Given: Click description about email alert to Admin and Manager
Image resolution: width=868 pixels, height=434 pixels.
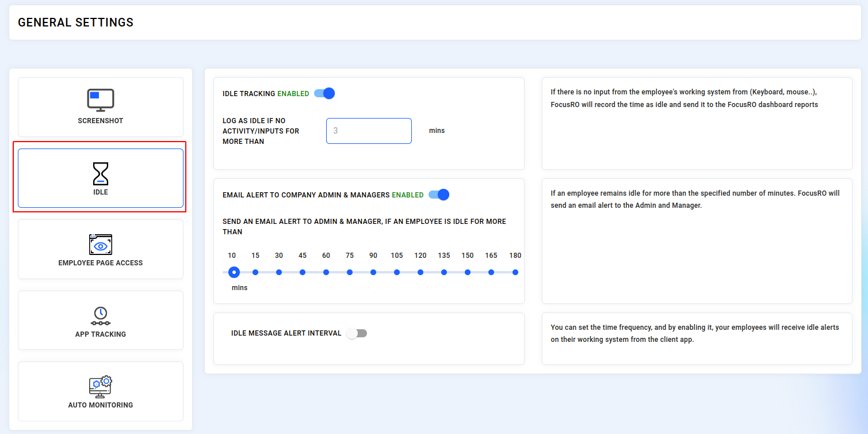Looking at the screenshot, I should pos(695,199).
